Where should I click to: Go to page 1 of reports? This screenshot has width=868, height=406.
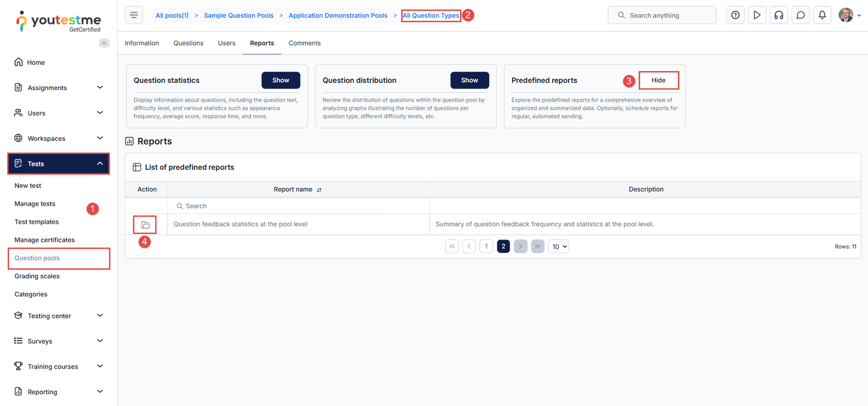pos(487,246)
